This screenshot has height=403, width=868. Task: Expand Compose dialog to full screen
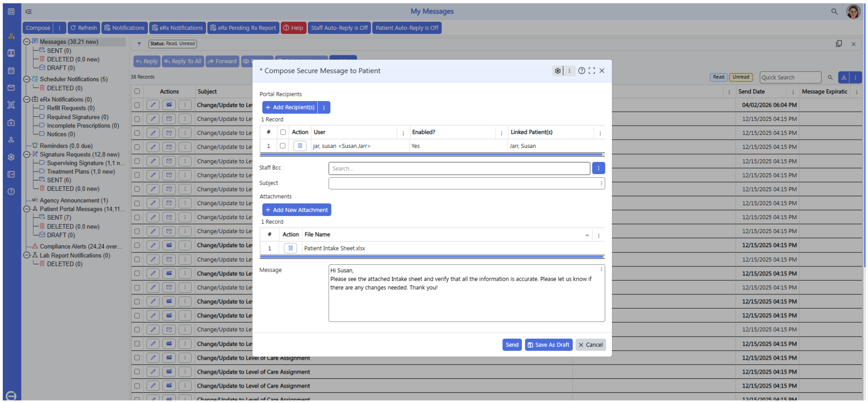592,71
